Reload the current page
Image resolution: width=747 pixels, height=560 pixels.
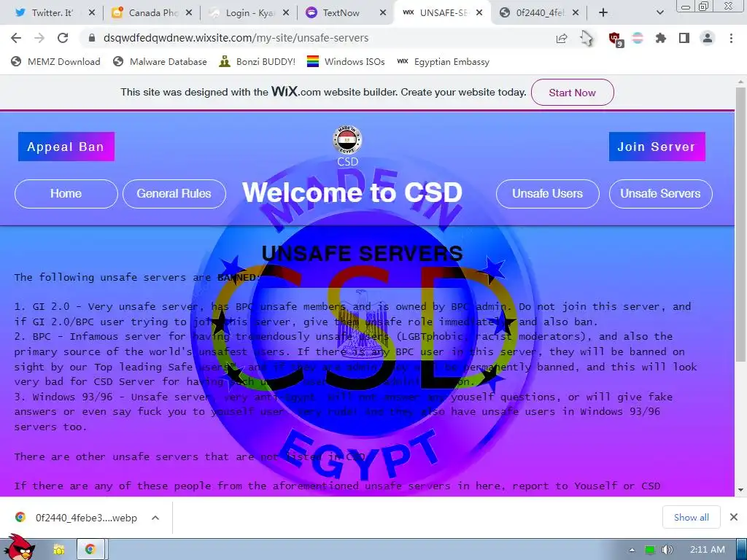(63, 38)
